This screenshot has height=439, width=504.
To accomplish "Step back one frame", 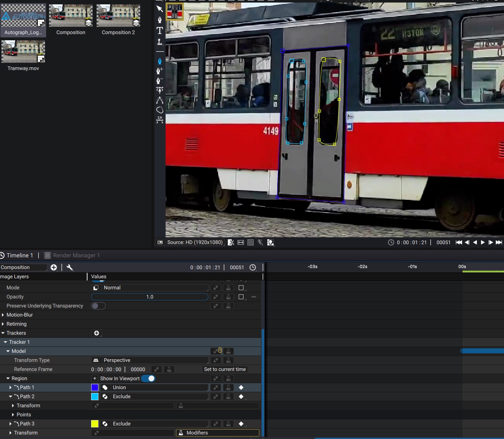I will [467, 242].
